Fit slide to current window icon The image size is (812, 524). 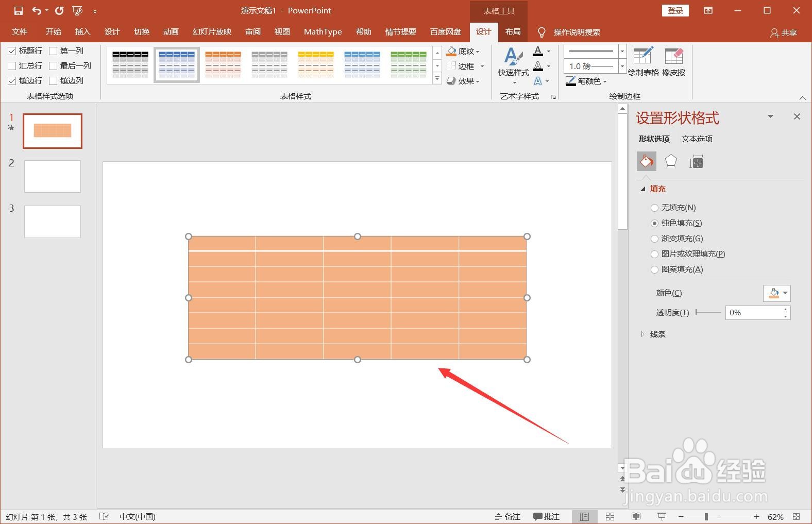tap(797, 517)
